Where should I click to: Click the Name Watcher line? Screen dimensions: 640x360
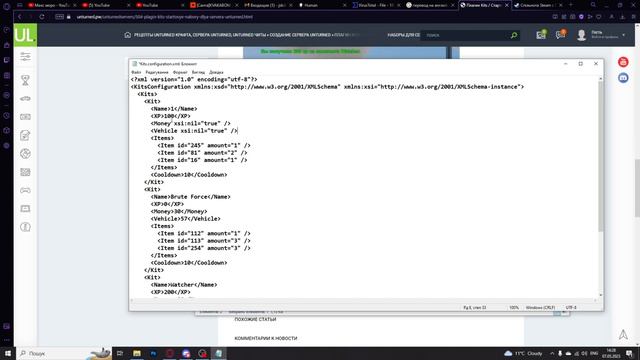[184, 285]
